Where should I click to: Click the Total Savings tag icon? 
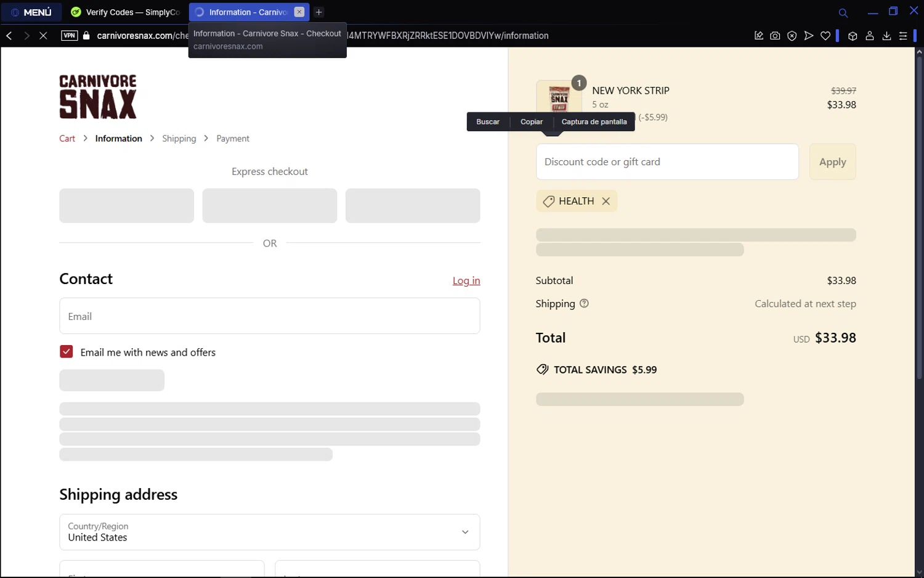coord(542,370)
